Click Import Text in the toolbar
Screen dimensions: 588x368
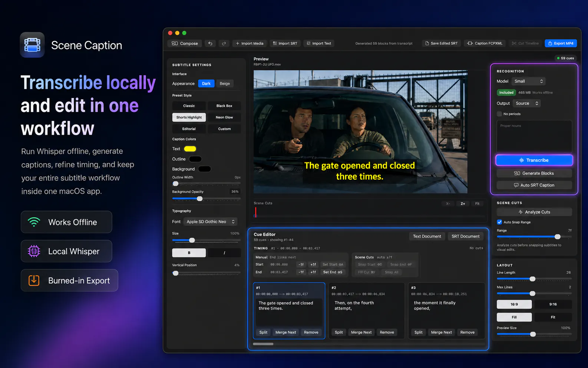coord(319,43)
